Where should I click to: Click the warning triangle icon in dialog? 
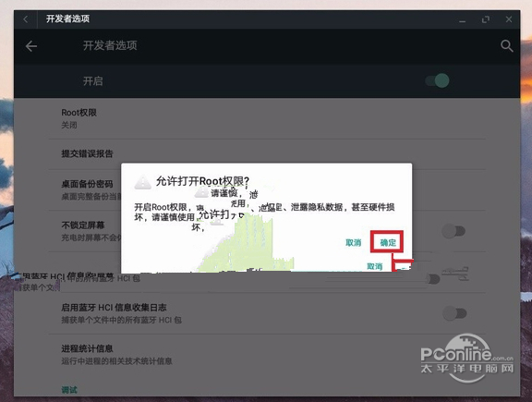(143, 182)
